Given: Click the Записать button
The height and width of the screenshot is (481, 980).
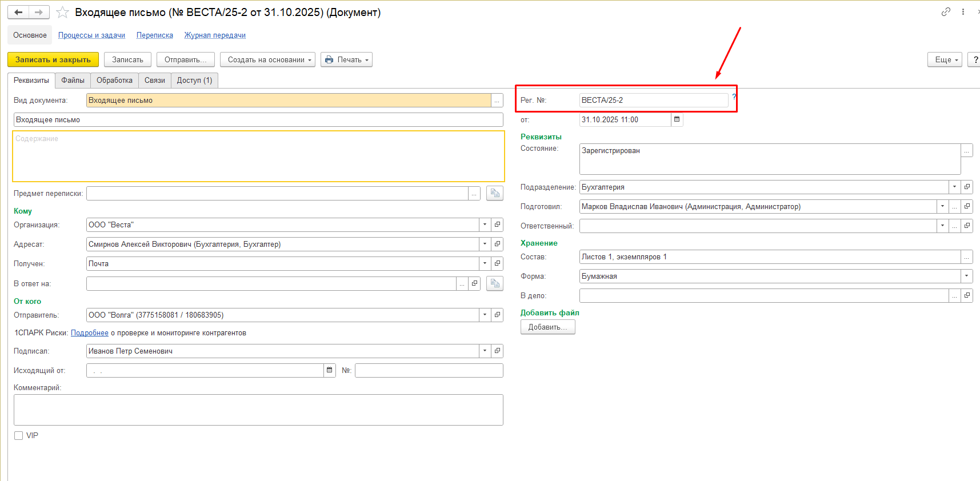Looking at the screenshot, I should click(127, 59).
